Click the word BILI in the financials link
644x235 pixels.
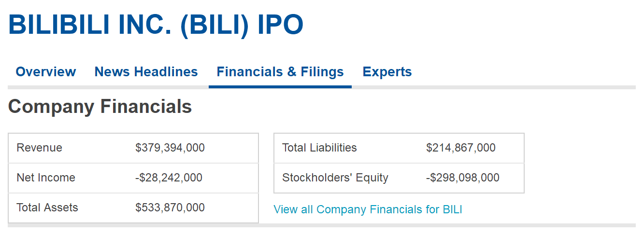click(452, 209)
